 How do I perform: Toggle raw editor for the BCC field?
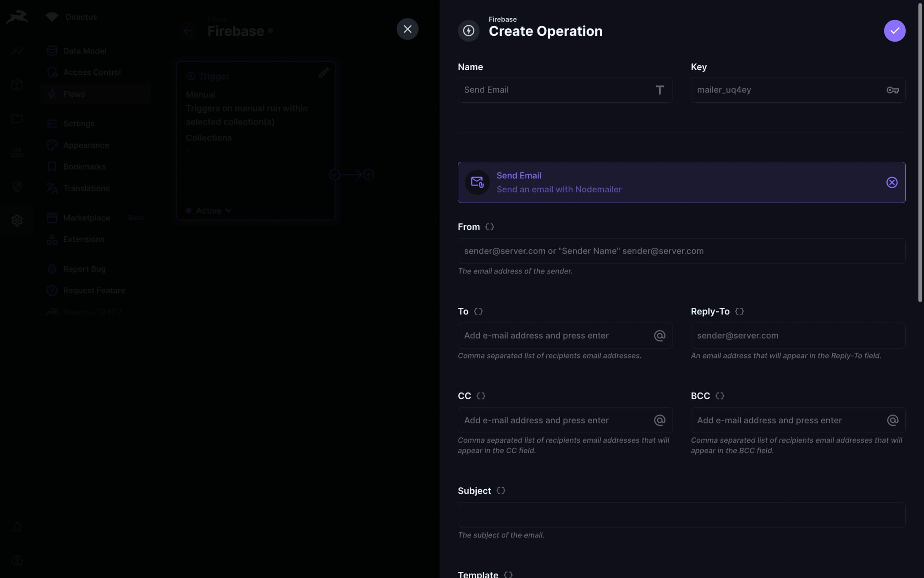(719, 396)
